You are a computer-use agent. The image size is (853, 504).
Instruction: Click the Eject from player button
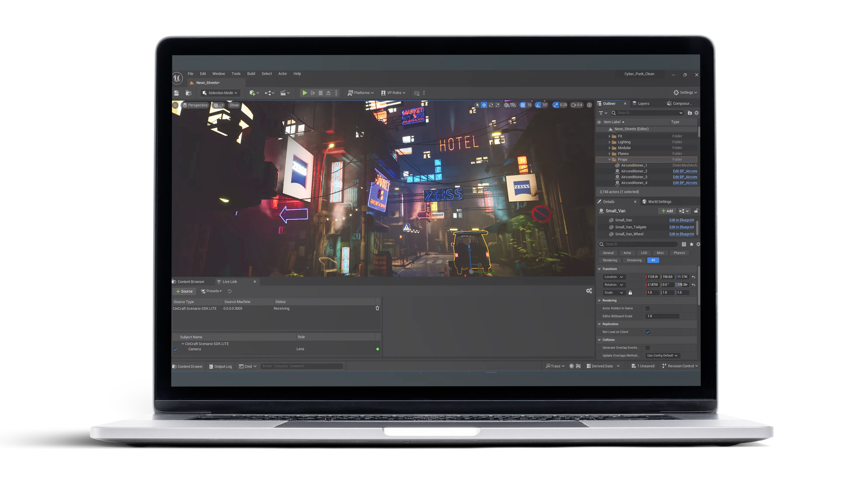(x=328, y=93)
